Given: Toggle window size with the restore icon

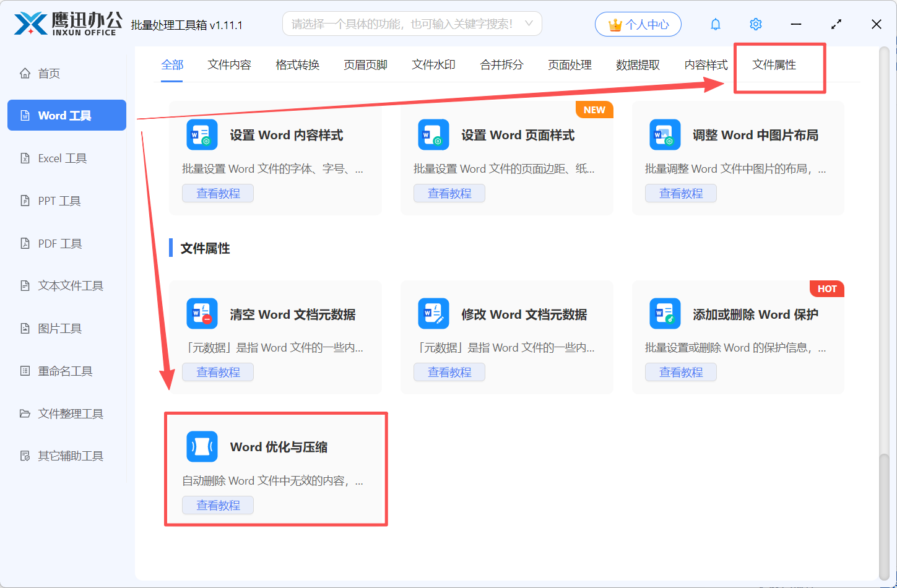Looking at the screenshot, I should tap(836, 24).
